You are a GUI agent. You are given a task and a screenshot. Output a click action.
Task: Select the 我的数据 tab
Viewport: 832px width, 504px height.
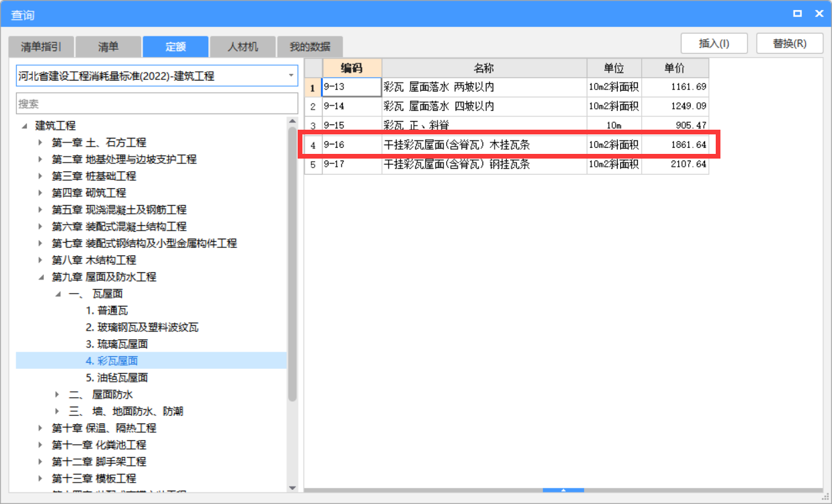pos(310,47)
